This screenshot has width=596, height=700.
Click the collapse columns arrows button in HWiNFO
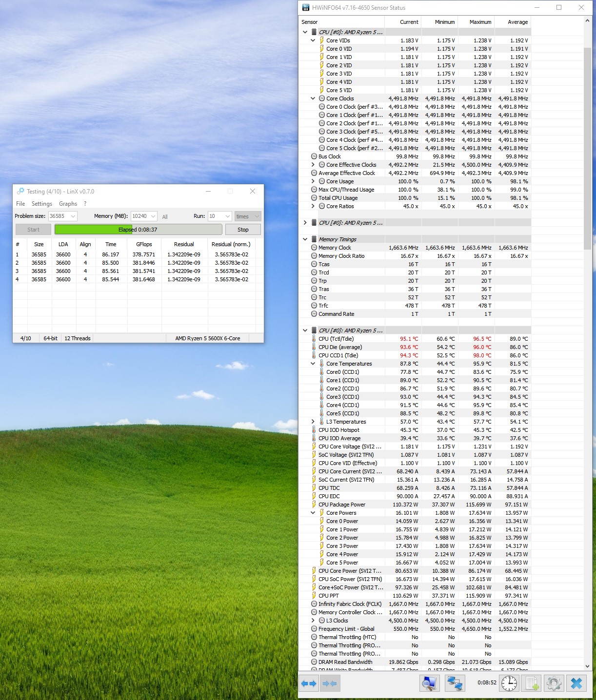tap(330, 683)
